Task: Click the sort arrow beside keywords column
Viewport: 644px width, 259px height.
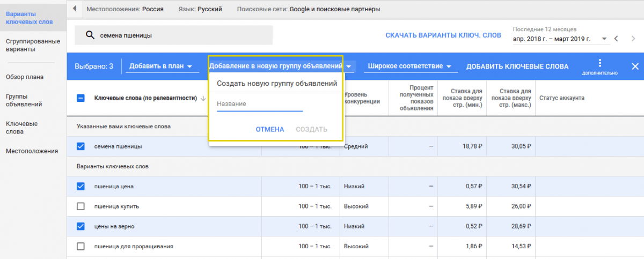Action: point(203,98)
